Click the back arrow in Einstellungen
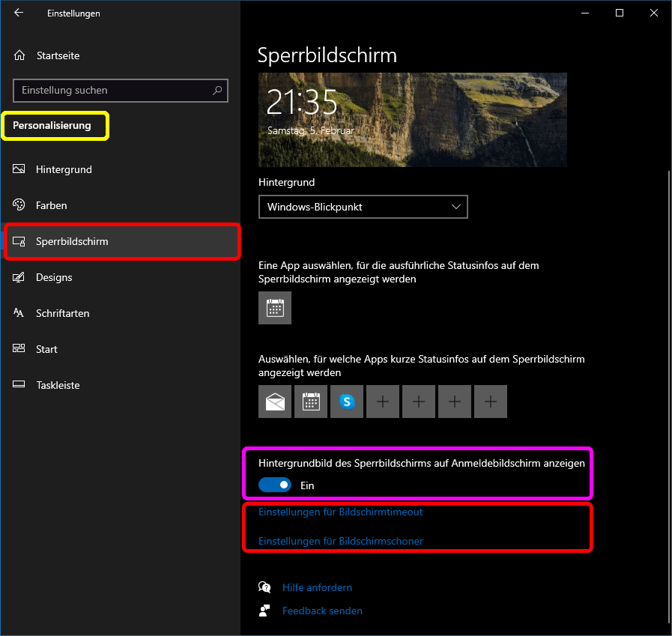The height and width of the screenshot is (636, 672). pyautogui.click(x=19, y=13)
